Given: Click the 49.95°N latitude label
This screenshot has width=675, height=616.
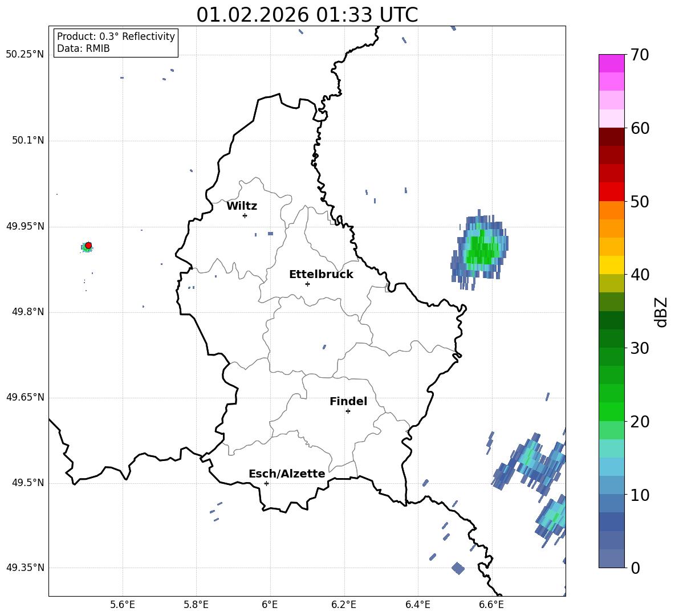Looking at the screenshot, I should (x=25, y=226).
